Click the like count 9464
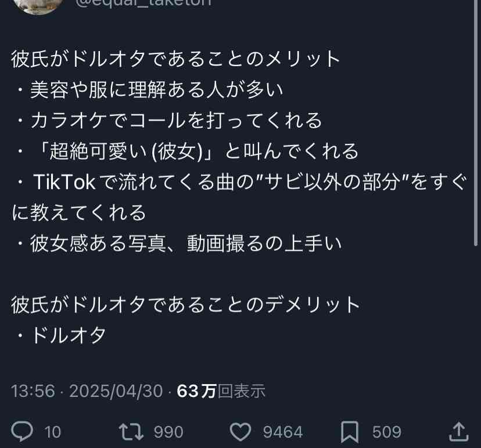The height and width of the screenshot is (448, 481). (283, 432)
